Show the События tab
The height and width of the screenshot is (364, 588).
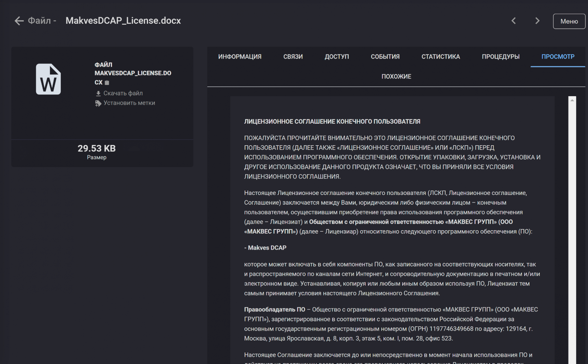(x=385, y=56)
